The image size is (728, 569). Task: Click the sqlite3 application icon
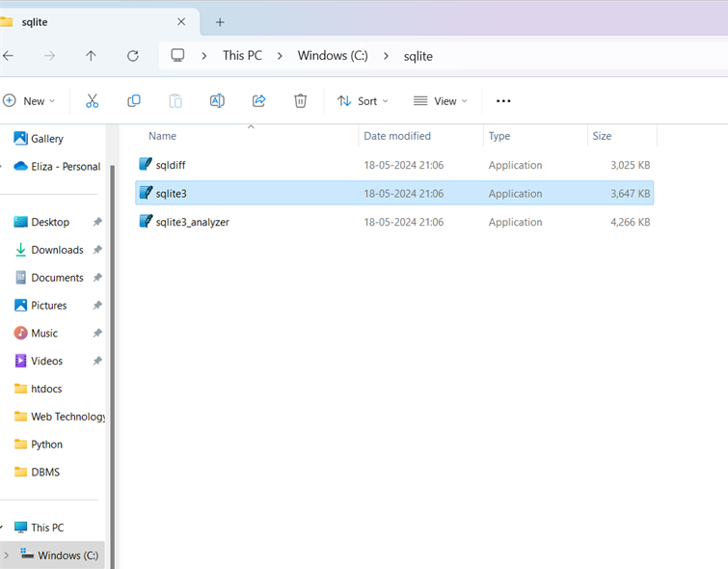click(x=146, y=193)
